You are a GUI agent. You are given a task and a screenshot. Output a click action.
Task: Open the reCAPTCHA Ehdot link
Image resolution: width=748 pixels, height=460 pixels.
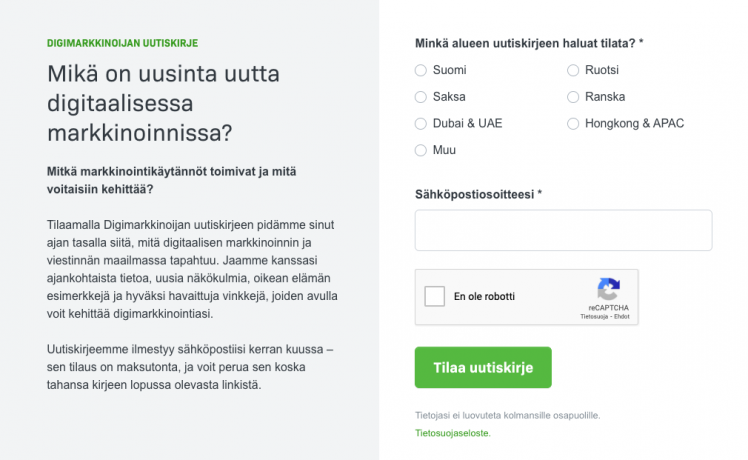point(622,316)
